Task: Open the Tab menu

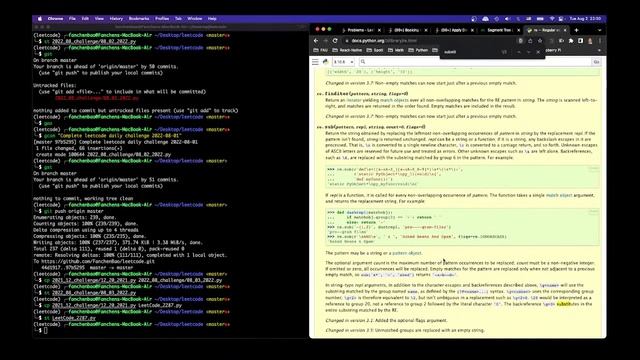Action: click(x=178, y=19)
